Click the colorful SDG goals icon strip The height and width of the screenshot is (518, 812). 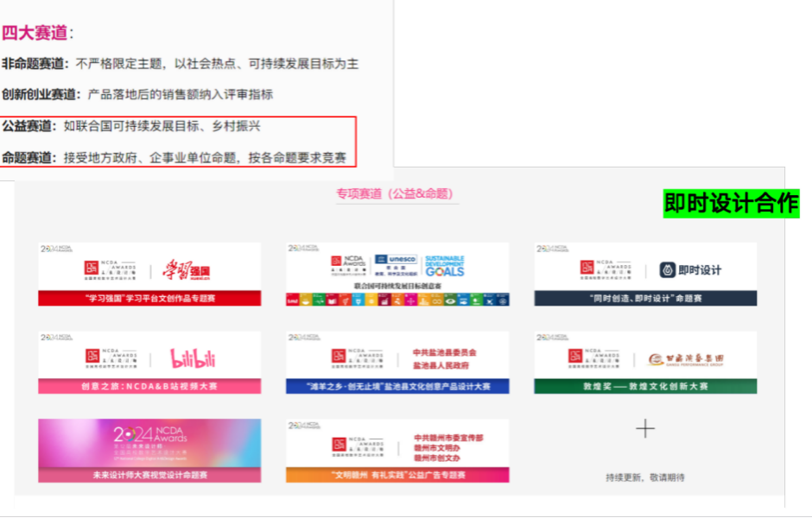397,299
